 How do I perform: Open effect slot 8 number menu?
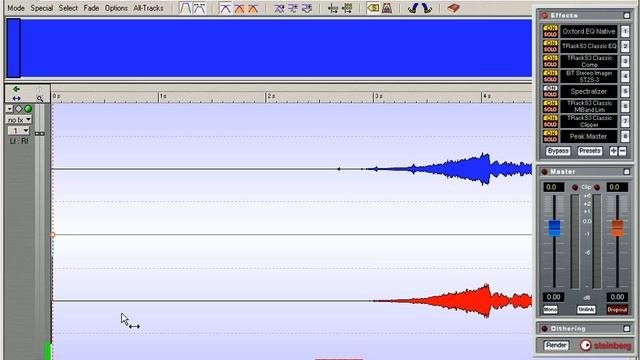pyautogui.click(x=625, y=136)
